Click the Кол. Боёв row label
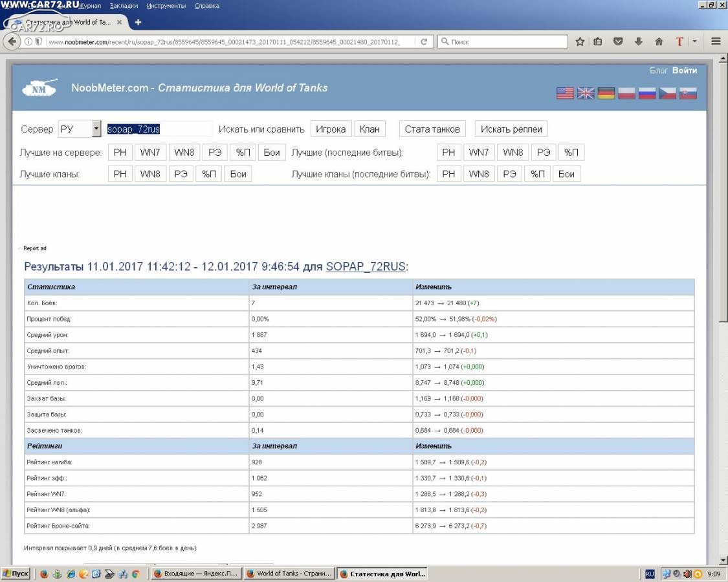 point(42,303)
